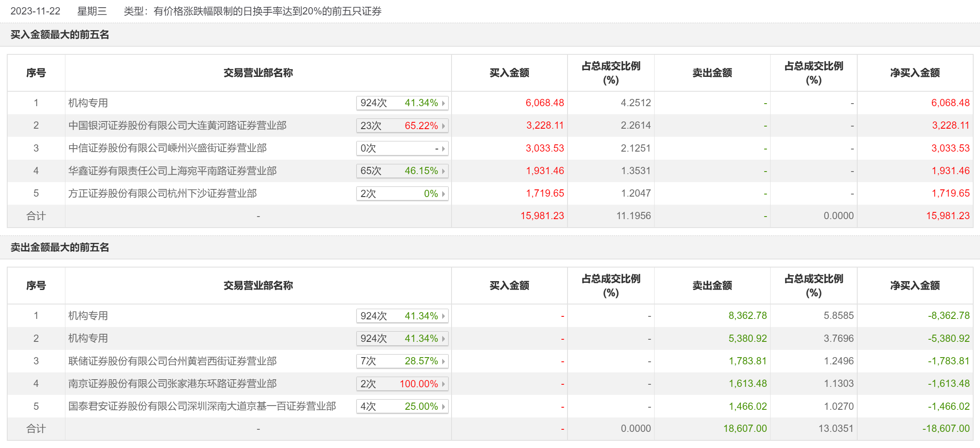Click ratio value 2.2614
This screenshot has height=448, width=980.
(x=636, y=125)
